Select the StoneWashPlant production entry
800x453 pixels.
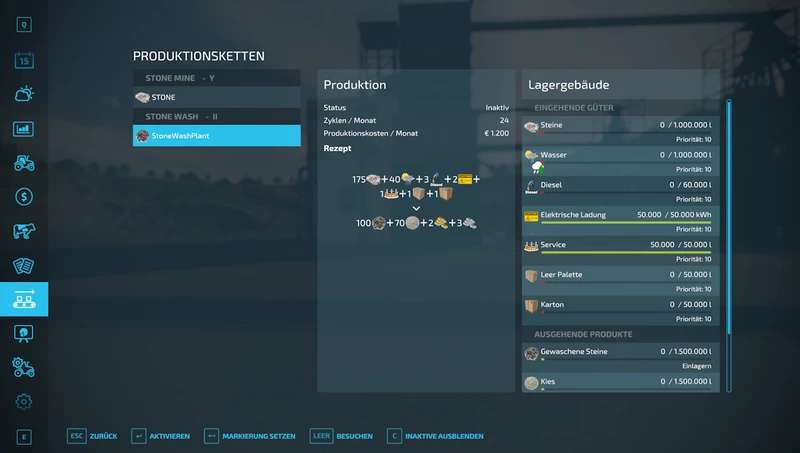216,135
